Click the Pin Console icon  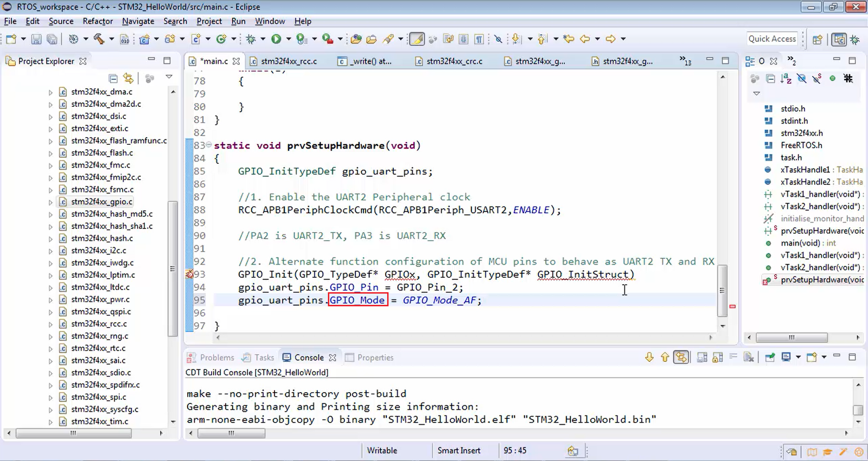click(770, 357)
